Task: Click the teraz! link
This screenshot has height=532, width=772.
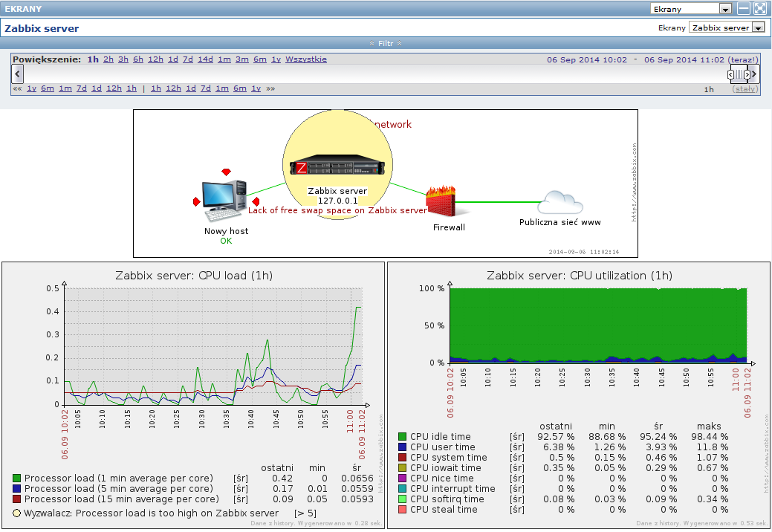Action: click(742, 59)
